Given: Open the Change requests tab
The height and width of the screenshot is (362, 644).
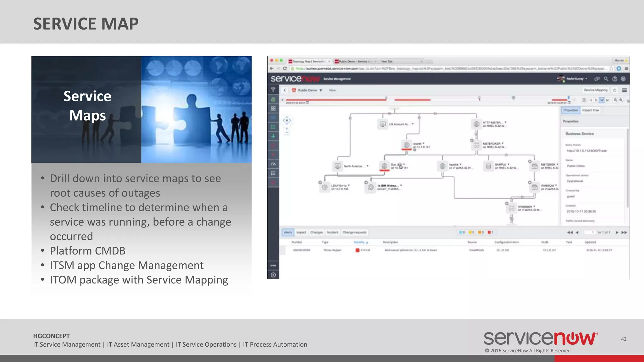Looking at the screenshot, I should [x=354, y=232].
